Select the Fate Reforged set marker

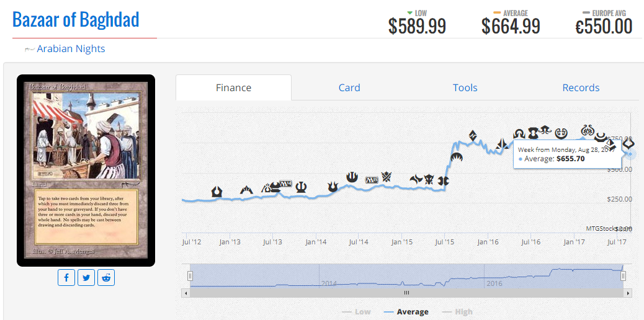(x=416, y=179)
